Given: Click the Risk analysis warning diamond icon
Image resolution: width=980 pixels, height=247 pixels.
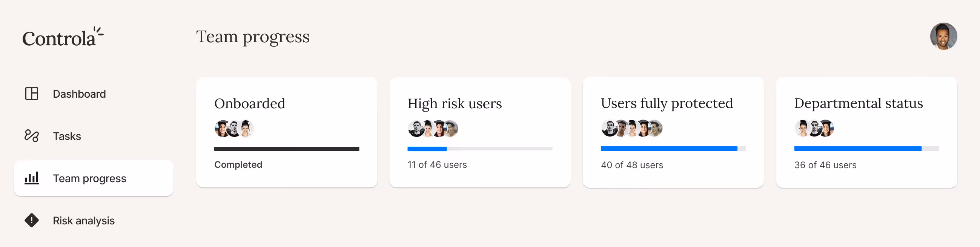Looking at the screenshot, I should point(32,220).
